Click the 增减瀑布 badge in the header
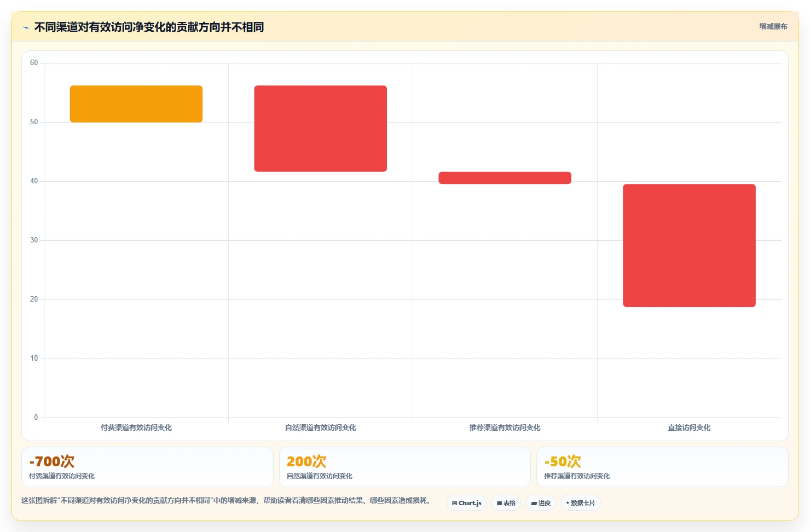Viewport: 810px width, 532px height. point(773,26)
